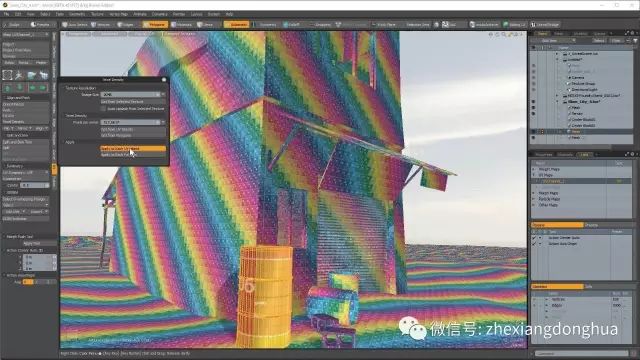Collapse the Texture Resolution section

click(x=64, y=88)
